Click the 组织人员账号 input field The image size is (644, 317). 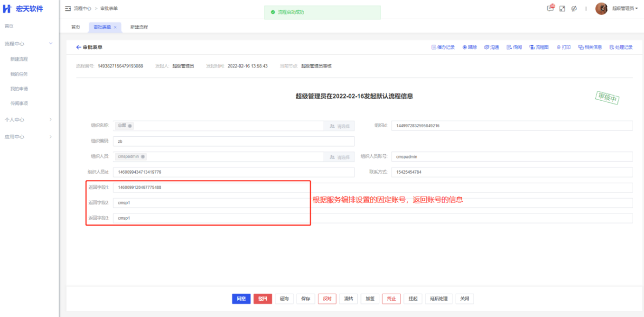512,156
